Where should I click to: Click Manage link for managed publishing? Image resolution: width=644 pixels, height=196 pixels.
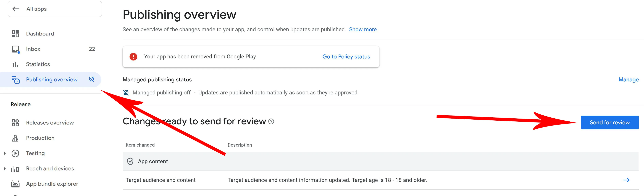[628, 79]
